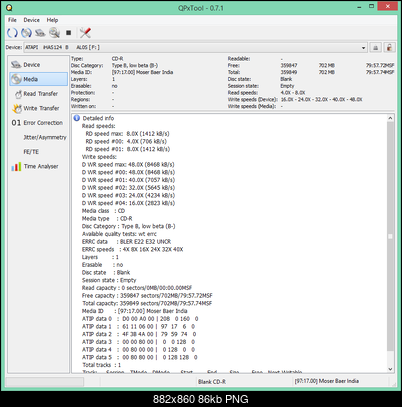Click 'Total tracks : 1' line
This screenshot has width=402, height=407.
(x=102, y=365)
